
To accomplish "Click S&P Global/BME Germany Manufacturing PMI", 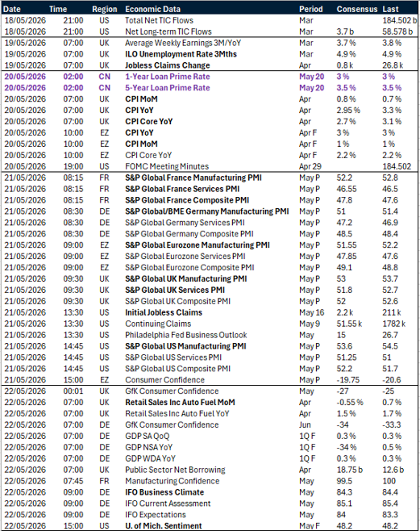I will (207, 211).
